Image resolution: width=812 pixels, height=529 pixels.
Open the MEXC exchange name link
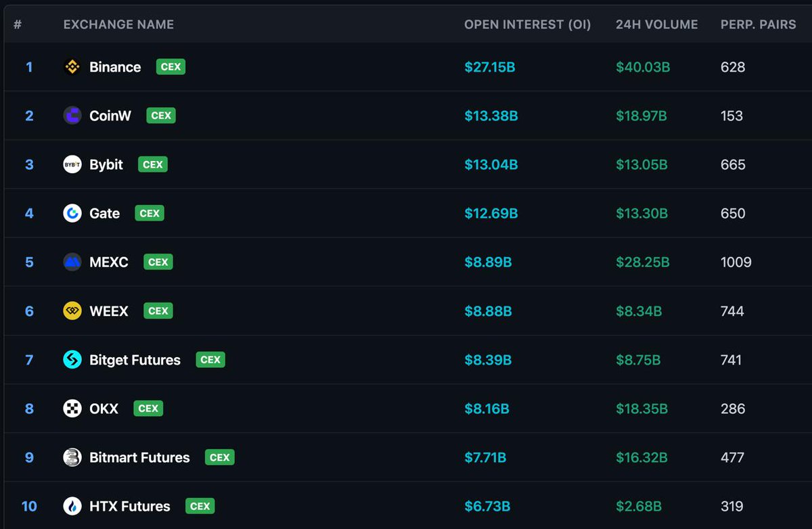click(109, 262)
